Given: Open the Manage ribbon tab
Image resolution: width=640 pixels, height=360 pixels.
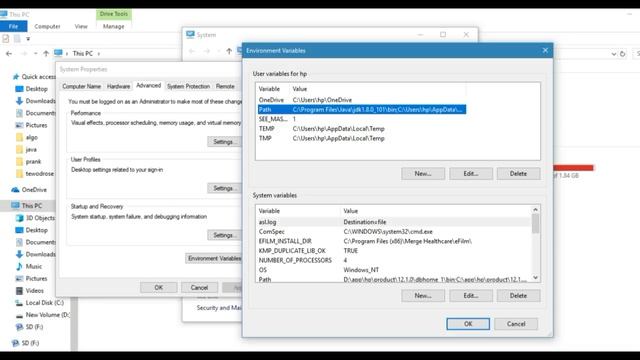Looking at the screenshot, I should coord(113,26).
